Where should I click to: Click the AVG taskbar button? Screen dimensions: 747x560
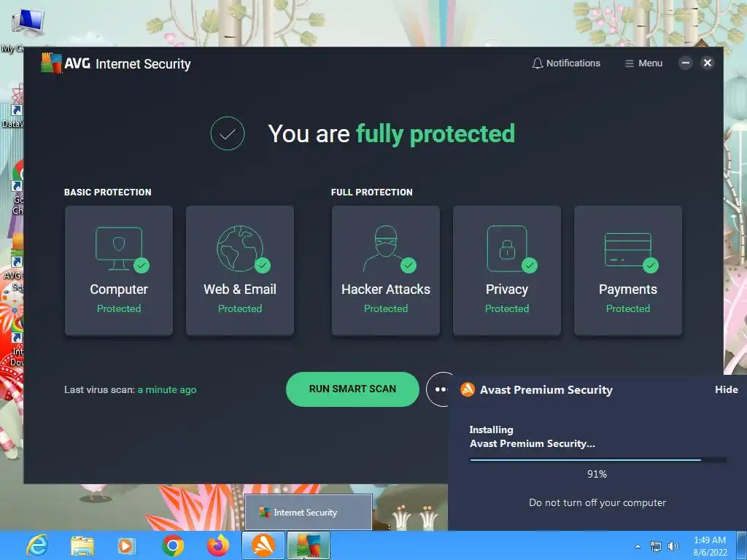pyautogui.click(x=309, y=545)
